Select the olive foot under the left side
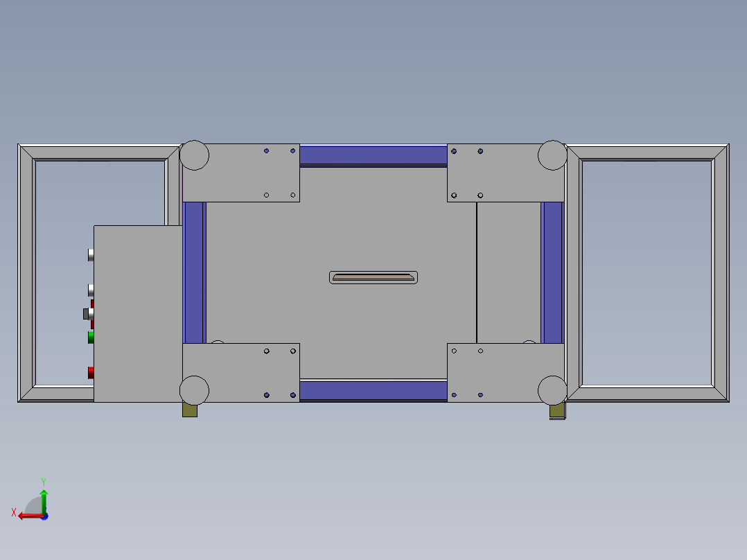 pos(190,410)
